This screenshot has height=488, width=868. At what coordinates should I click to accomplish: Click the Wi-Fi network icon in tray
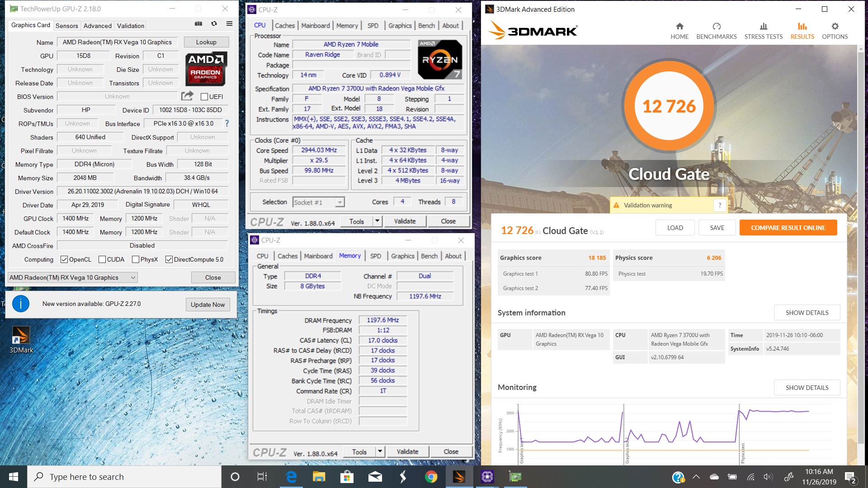(x=750, y=477)
